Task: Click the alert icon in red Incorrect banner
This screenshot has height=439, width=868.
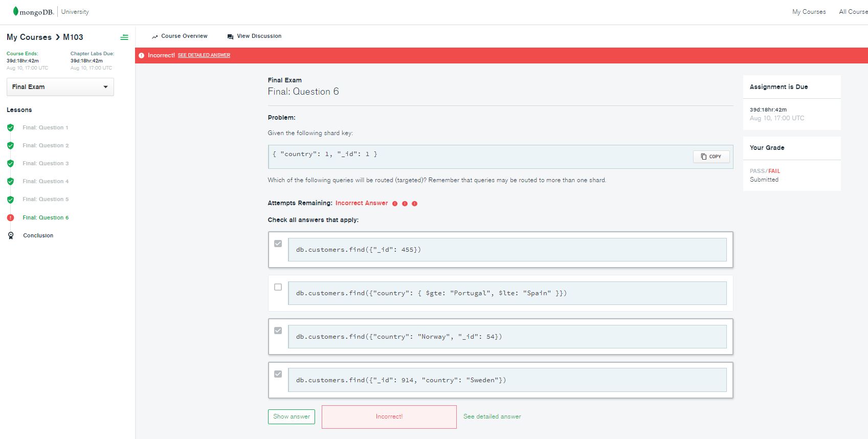Action: click(142, 55)
